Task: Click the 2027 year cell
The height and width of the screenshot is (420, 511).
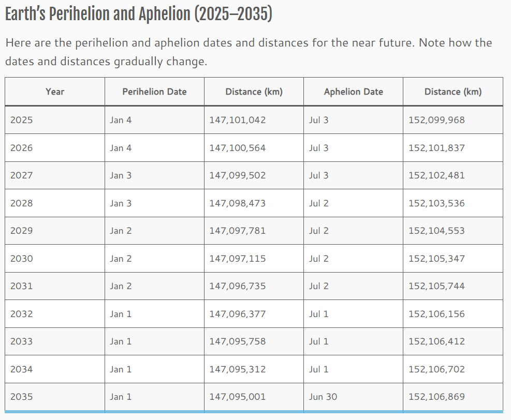Action: pos(22,175)
